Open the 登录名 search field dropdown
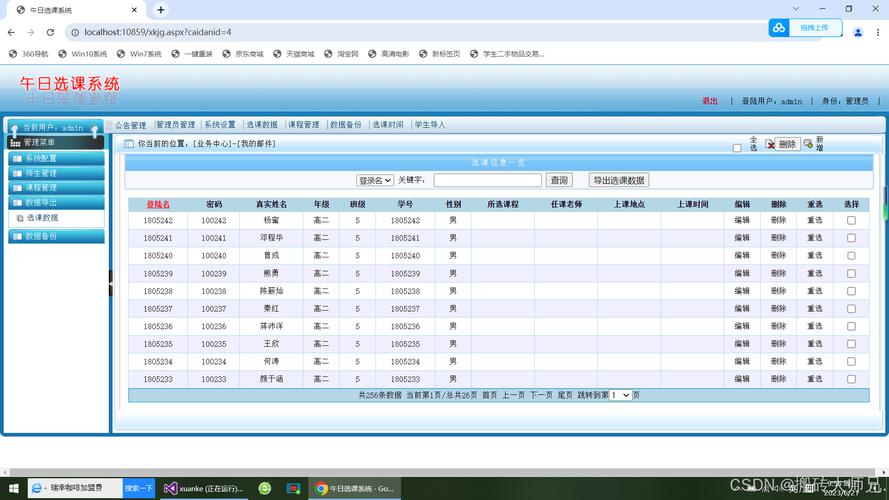Screen dimensions: 889x500 pyautogui.click(x=374, y=180)
